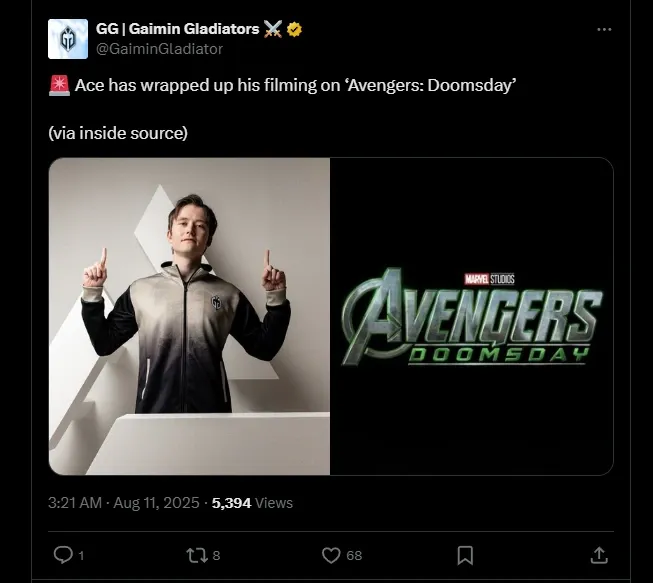
Task: Click the share upload icon
Action: (599, 554)
